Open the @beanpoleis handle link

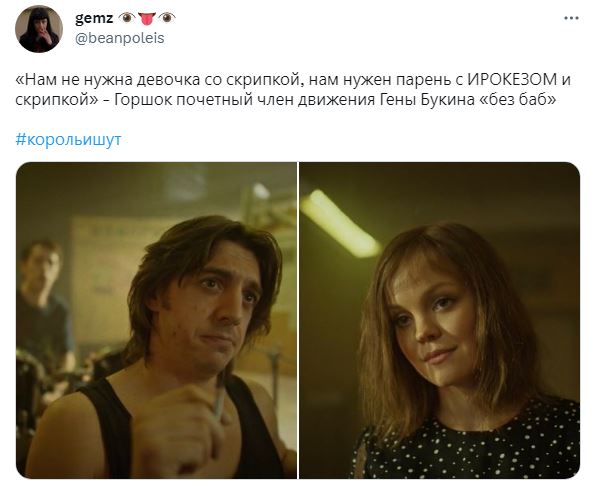(x=120, y=38)
